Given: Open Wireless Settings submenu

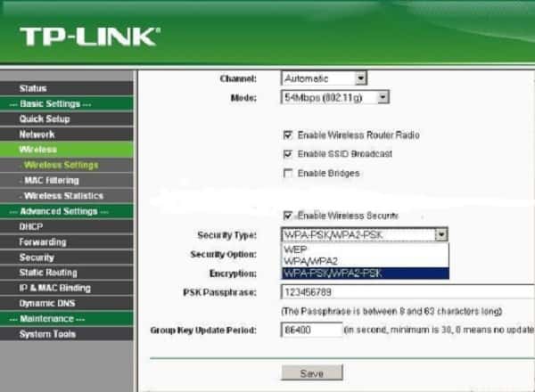Looking at the screenshot, I should click(67, 165).
